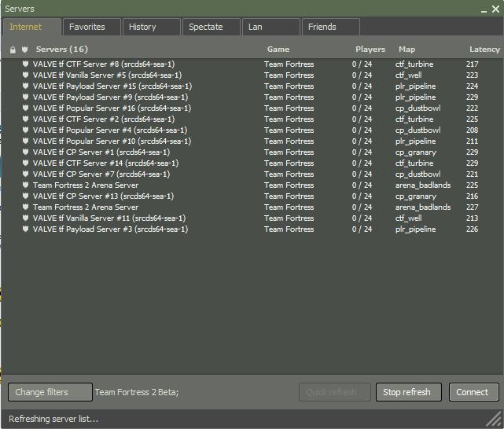Click shield icon beside Payload Server #9
The height and width of the screenshot is (429, 504).
tap(25, 97)
